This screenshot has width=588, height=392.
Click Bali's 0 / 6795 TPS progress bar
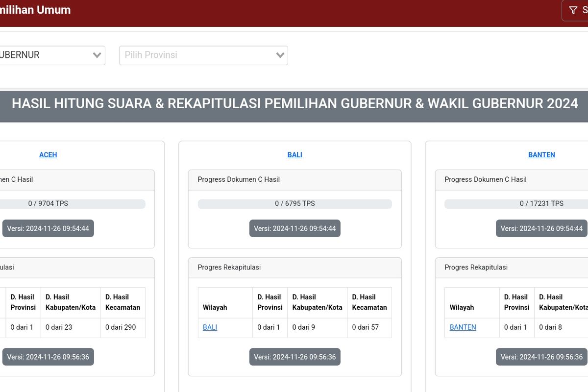294,203
